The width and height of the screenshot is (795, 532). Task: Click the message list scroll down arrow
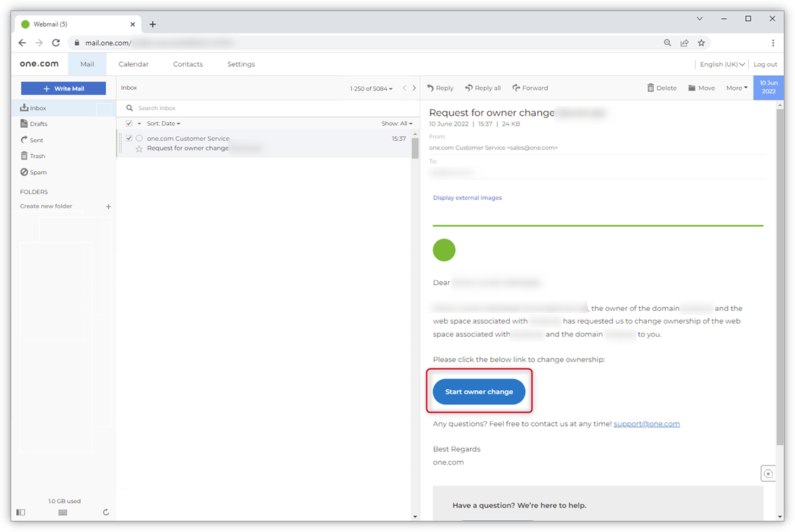tap(415, 517)
